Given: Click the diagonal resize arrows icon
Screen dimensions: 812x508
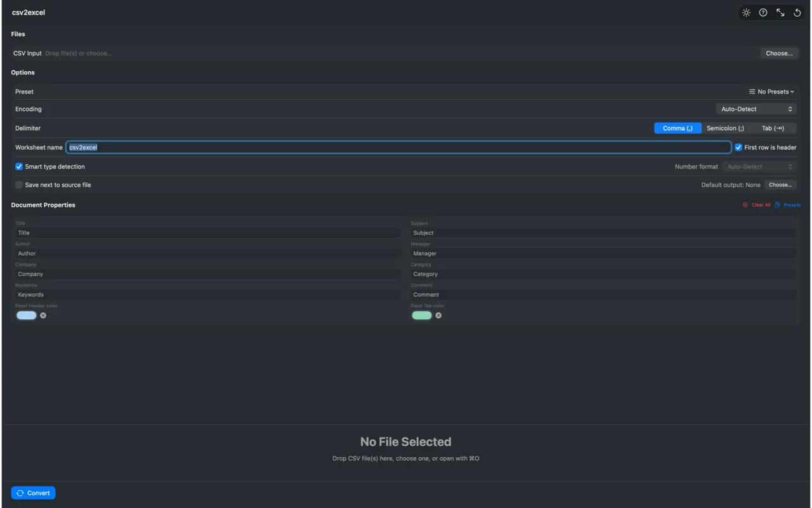Looking at the screenshot, I should [x=780, y=12].
